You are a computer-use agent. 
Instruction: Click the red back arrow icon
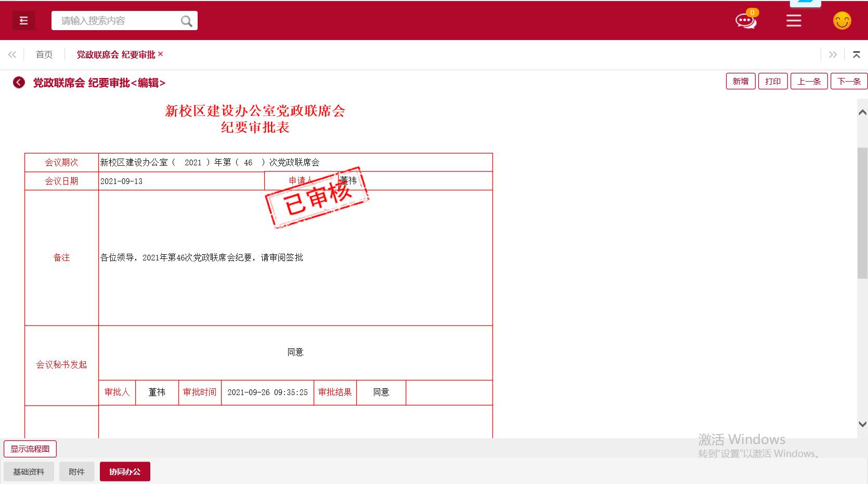click(19, 83)
